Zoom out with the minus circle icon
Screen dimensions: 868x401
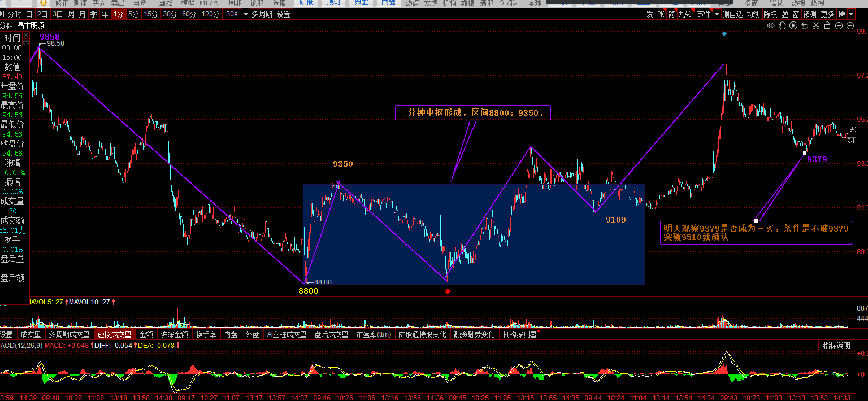pos(850,25)
